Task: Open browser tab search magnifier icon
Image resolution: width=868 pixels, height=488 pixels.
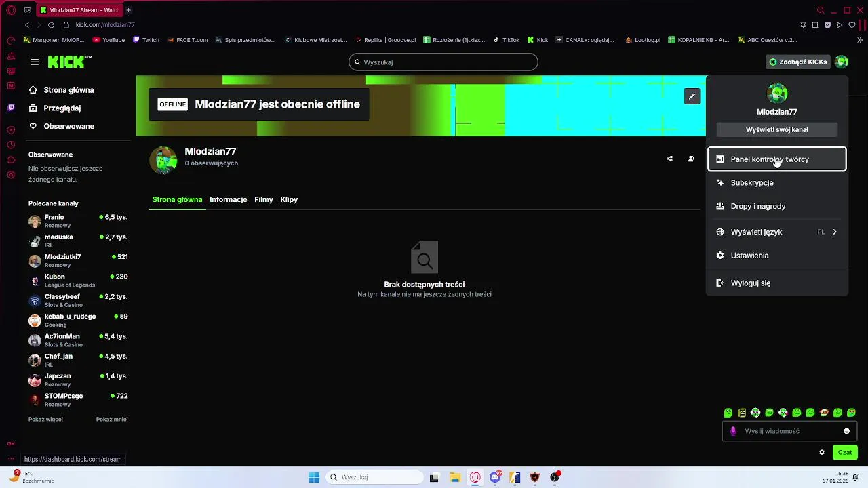Action: pos(821,10)
